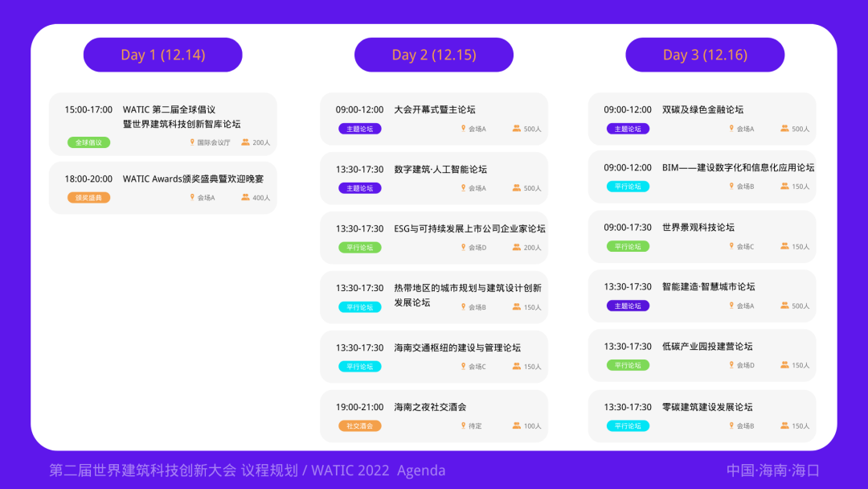Click location pin in 智能建造·智慧城市论坛 card
868x489 pixels.
[x=731, y=305]
